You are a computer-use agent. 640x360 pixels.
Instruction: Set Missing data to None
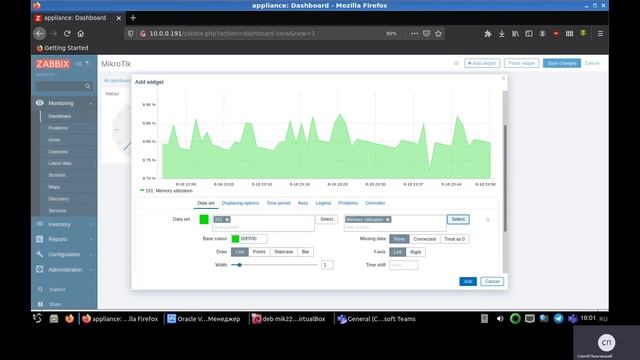click(x=399, y=239)
